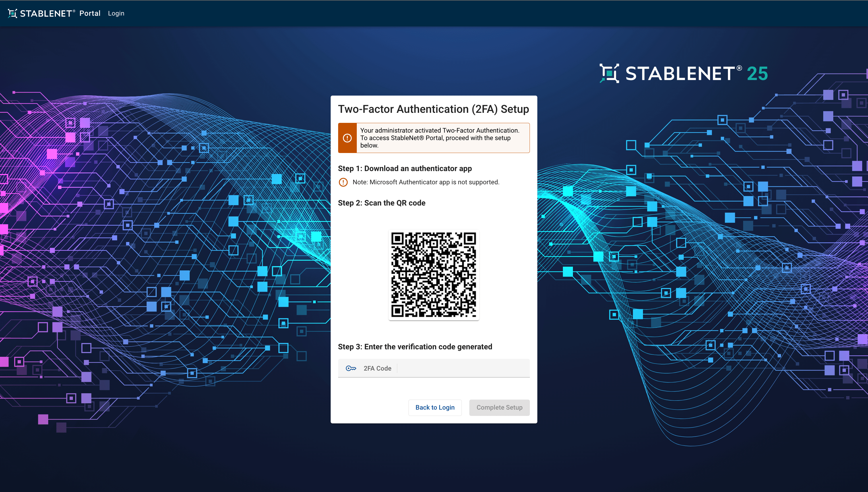This screenshot has height=492, width=868.
Task: Click the Microsoft Authenticator not supported note
Action: point(426,182)
